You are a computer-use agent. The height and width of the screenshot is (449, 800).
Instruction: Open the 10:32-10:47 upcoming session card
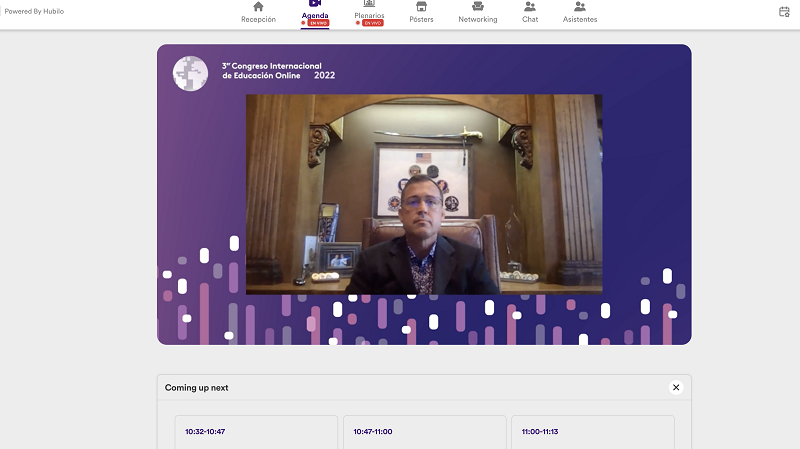coord(256,432)
